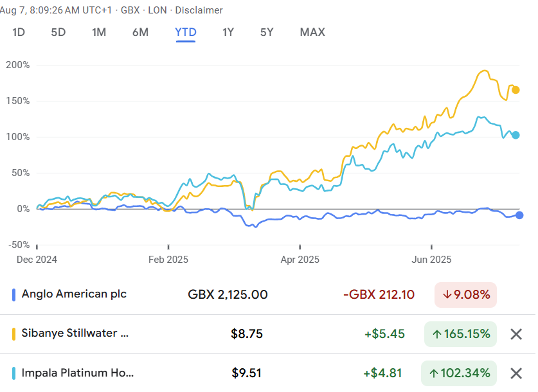
Task: Click the +$5.45 change value
Action: (384, 334)
